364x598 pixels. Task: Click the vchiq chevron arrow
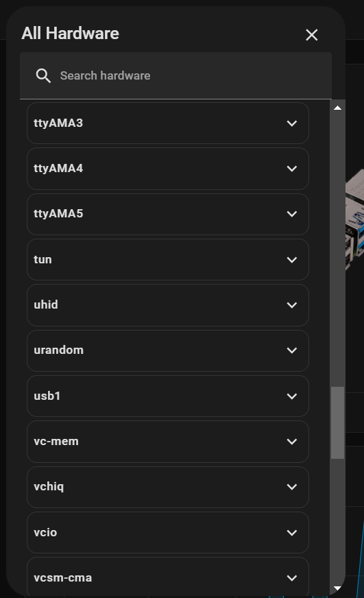292,487
